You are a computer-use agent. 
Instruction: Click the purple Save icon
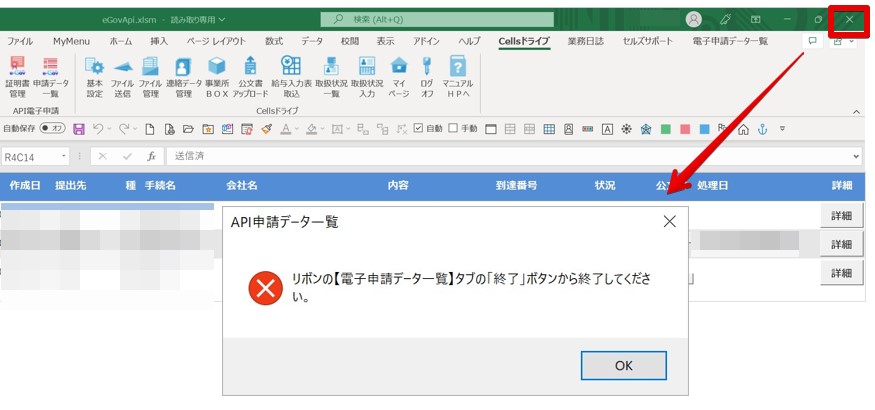pos(79,129)
